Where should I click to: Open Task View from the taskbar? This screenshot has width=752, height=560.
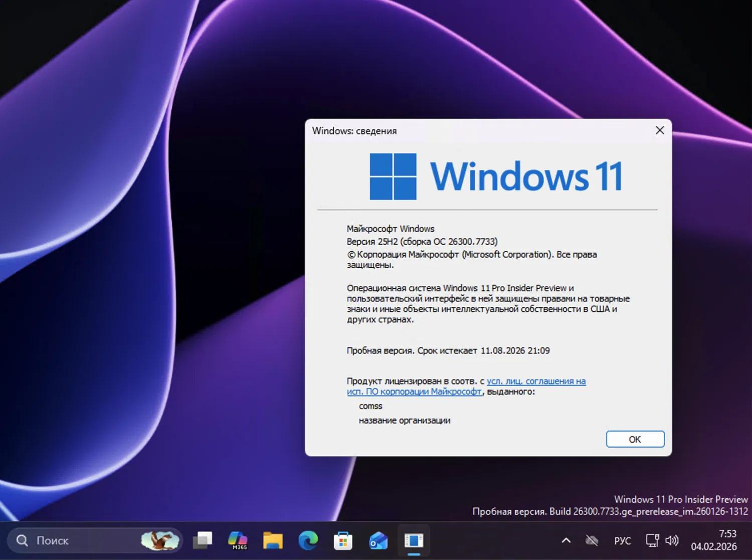pyautogui.click(x=203, y=540)
